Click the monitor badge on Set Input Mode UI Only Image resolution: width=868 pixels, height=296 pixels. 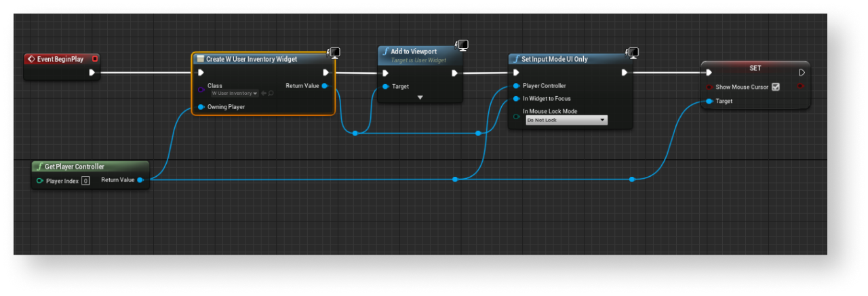pyautogui.click(x=632, y=53)
